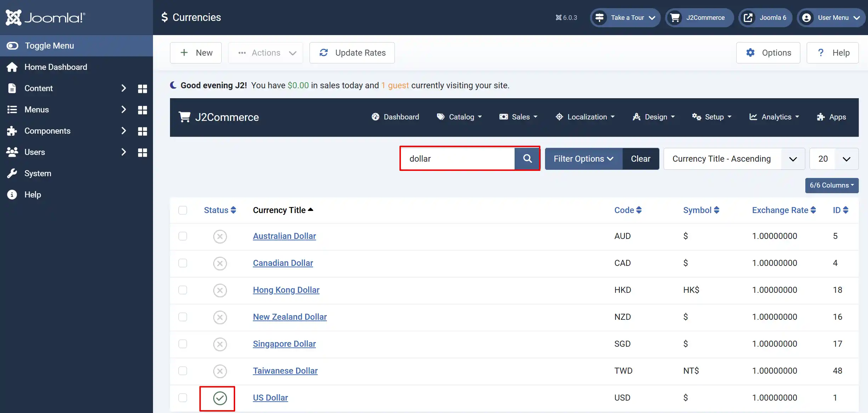The width and height of the screenshot is (868, 413).
Task: Click the Clear filter button
Action: pyautogui.click(x=641, y=159)
